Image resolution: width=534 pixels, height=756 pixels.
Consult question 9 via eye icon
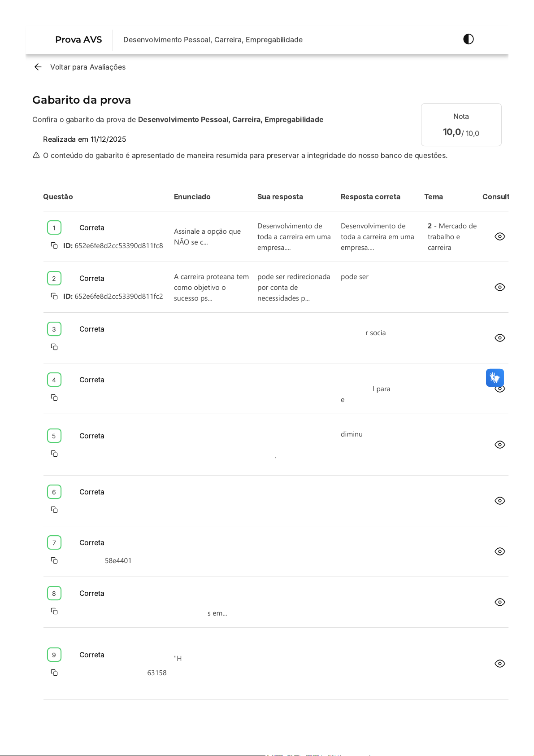coord(499,664)
